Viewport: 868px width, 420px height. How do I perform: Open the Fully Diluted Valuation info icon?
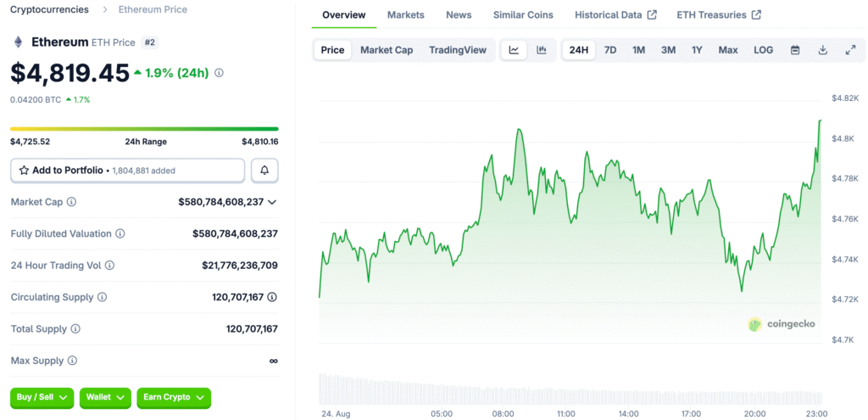tap(120, 234)
